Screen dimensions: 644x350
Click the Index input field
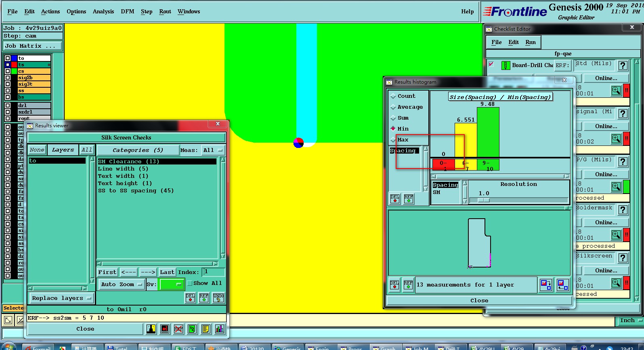point(213,272)
